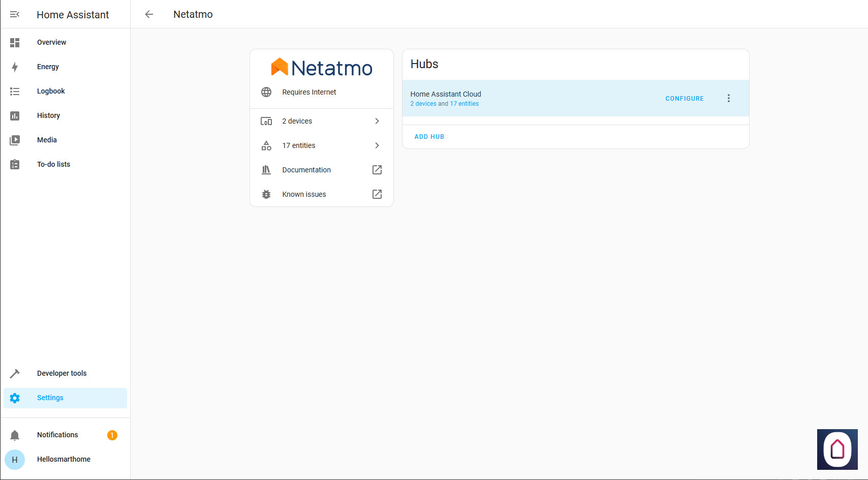Click the Developer tools hammer icon
The height and width of the screenshot is (480, 868).
click(x=15, y=373)
